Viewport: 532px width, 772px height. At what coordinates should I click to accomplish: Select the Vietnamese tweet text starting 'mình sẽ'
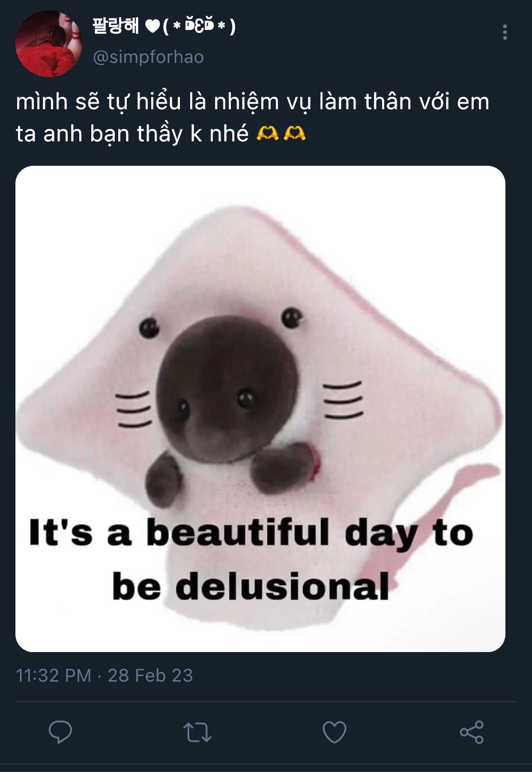coord(252,117)
